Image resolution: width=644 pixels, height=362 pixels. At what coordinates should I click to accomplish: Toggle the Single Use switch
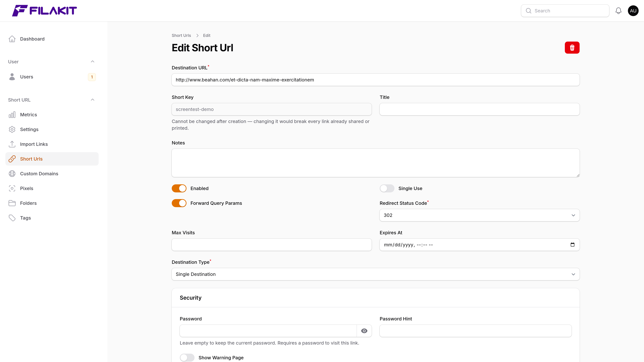click(x=387, y=188)
